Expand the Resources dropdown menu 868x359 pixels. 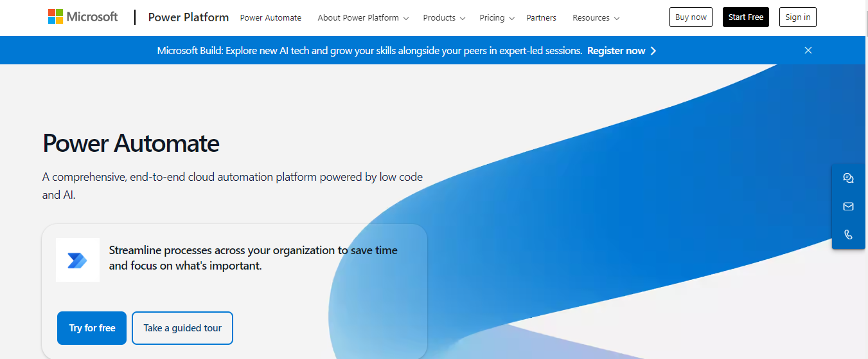tap(596, 18)
